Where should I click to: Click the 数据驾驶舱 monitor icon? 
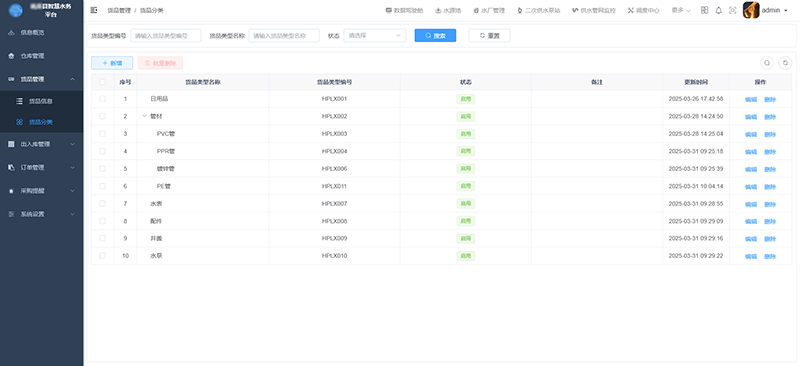pos(389,10)
